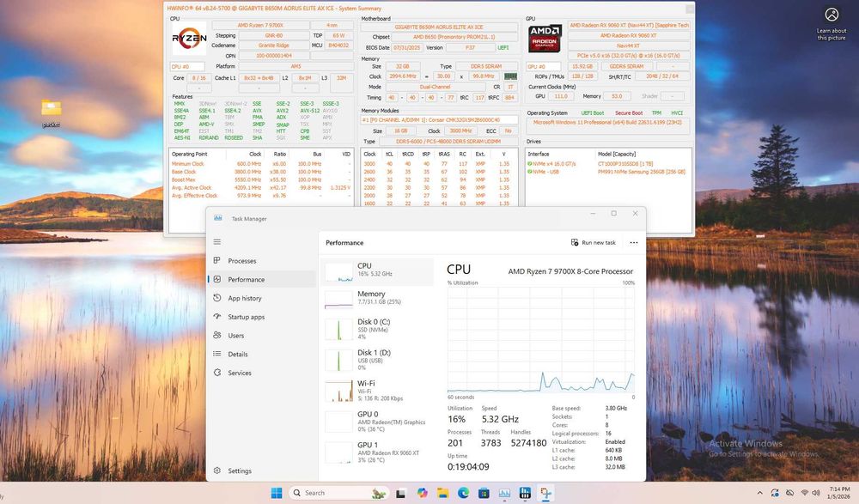Click the Dual-Channel memory mode field
The height and width of the screenshot is (504, 859).
click(435, 87)
